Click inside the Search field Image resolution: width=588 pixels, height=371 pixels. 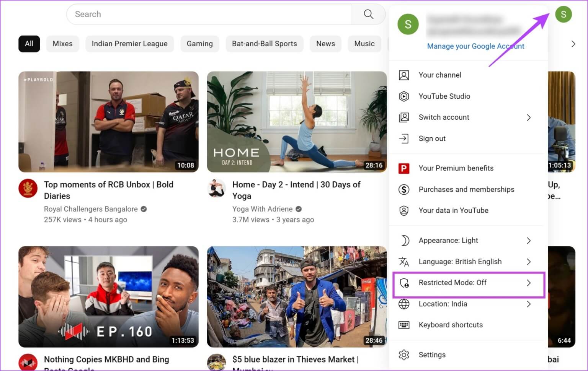(209, 15)
